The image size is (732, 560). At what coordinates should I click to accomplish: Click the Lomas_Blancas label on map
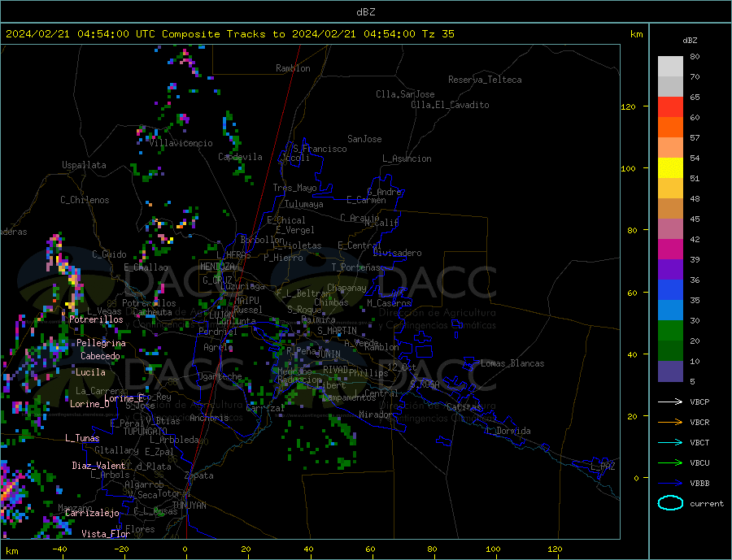coord(512,363)
